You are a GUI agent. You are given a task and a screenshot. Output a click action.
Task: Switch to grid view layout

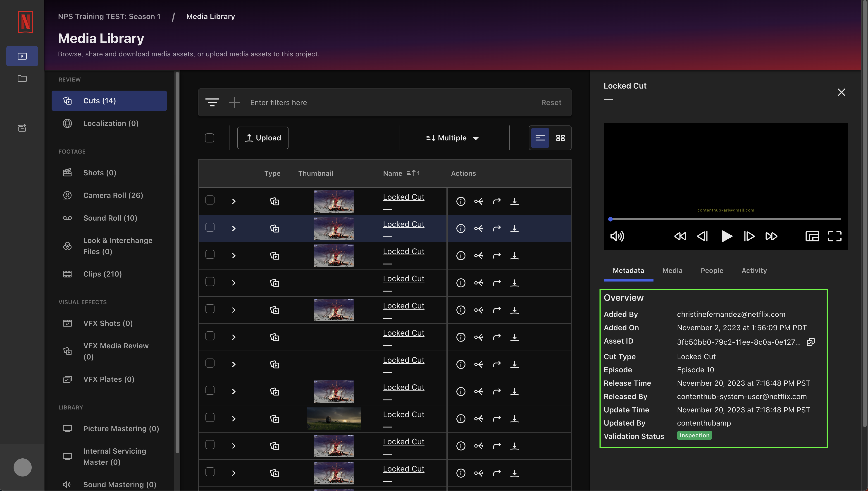click(560, 138)
